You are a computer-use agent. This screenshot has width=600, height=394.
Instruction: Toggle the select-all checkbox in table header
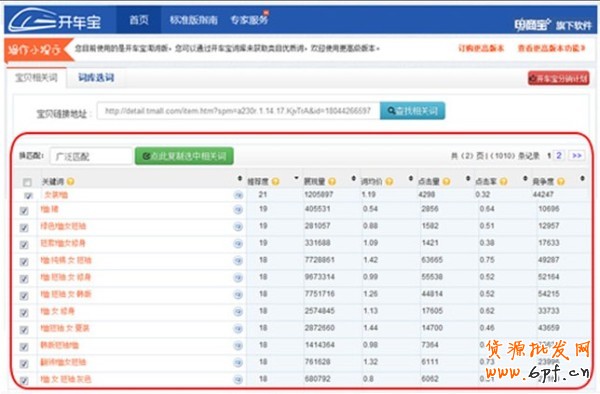pos(27,182)
